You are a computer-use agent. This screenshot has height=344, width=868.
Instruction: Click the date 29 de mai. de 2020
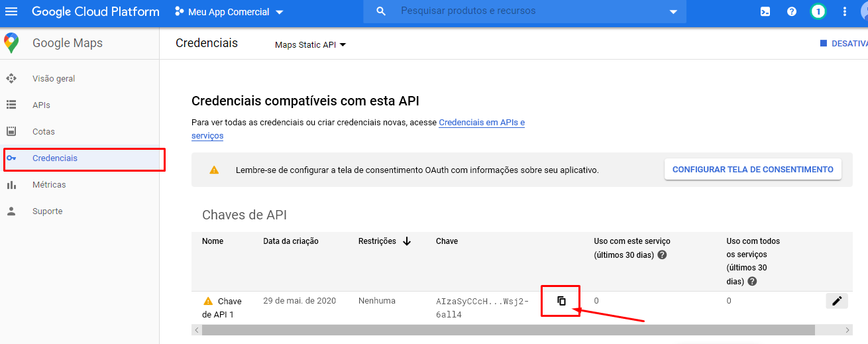(299, 301)
